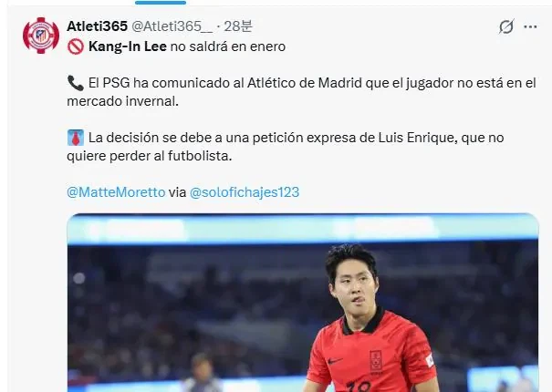Click the sentence mentioning Luis Enrique
The height and width of the screenshot is (392, 552).
tap(286, 147)
